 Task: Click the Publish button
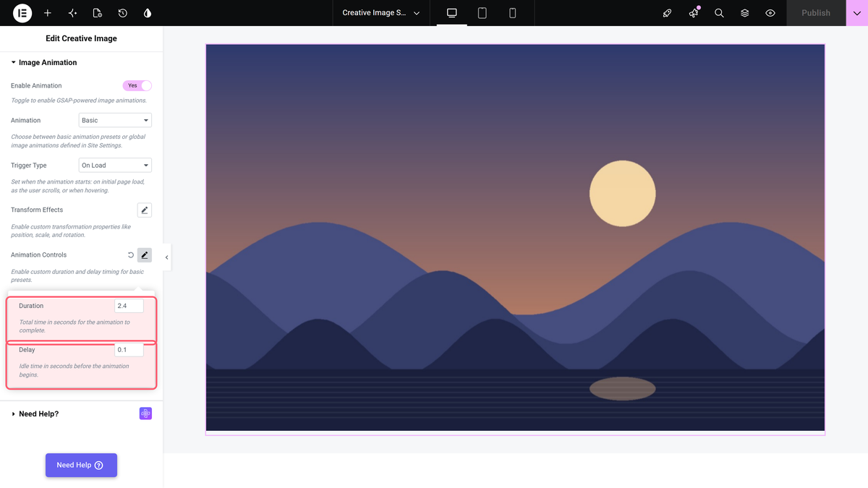click(816, 13)
